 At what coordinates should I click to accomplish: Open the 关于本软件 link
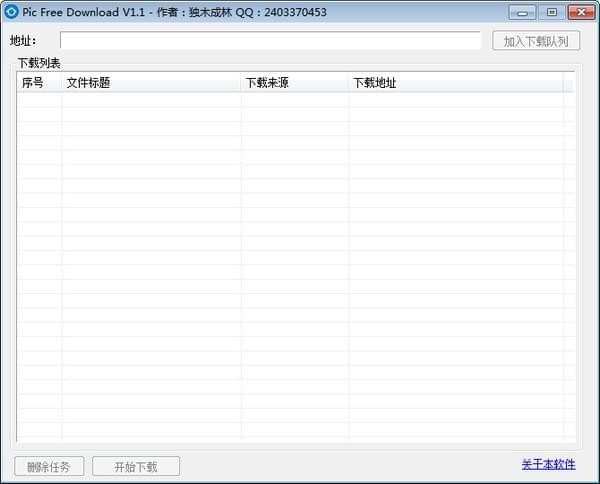tap(548, 464)
